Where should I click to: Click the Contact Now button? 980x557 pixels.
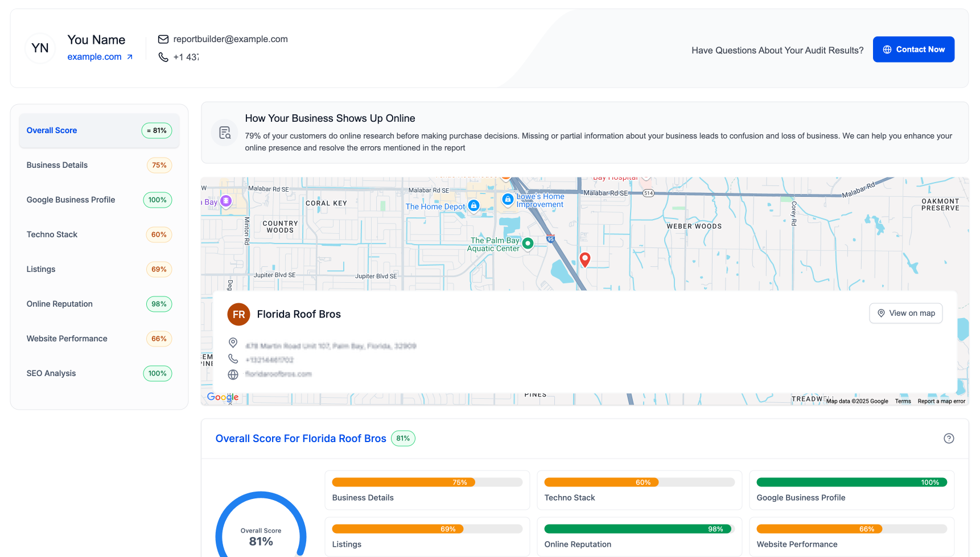[x=913, y=49]
